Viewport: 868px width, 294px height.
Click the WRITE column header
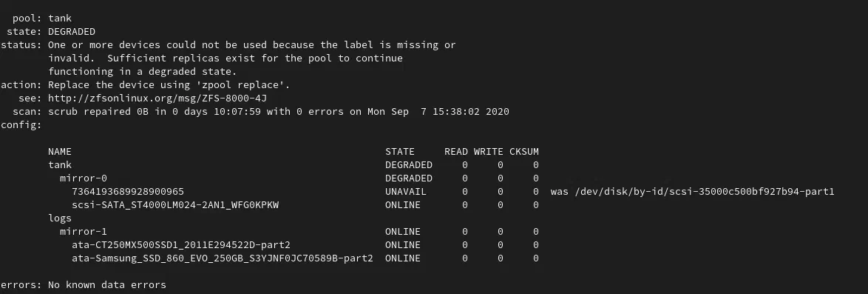coord(488,151)
